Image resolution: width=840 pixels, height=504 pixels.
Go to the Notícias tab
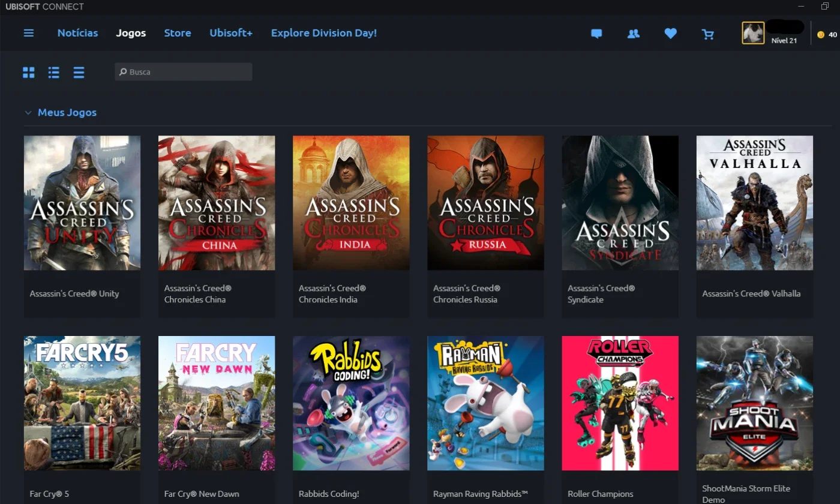77,33
